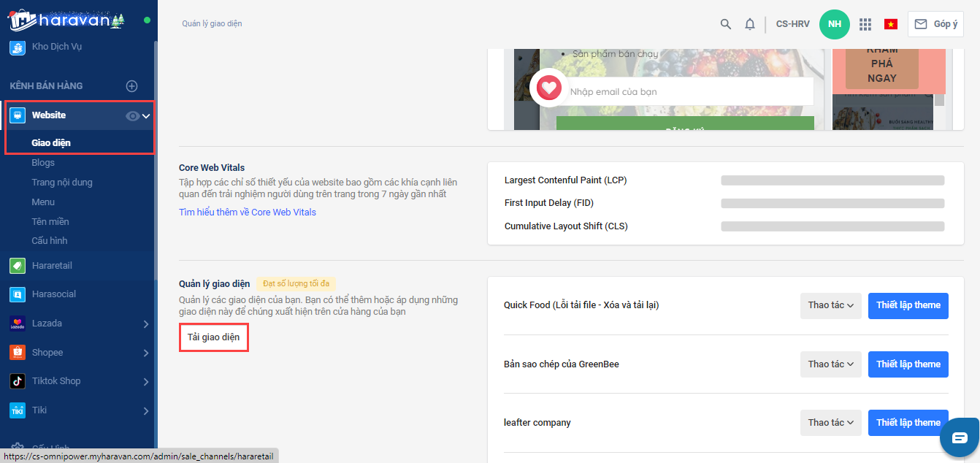Click Thiết lập theme for Quick Food
The width and height of the screenshot is (980, 463).
tap(908, 305)
